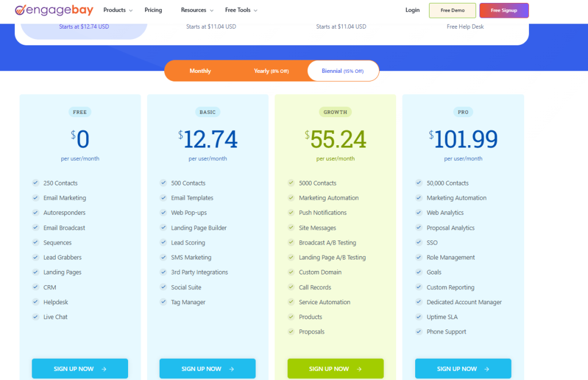The image size is (588, 380).
Task: Click the green check beside Site Messages
Action: [291, 227]
